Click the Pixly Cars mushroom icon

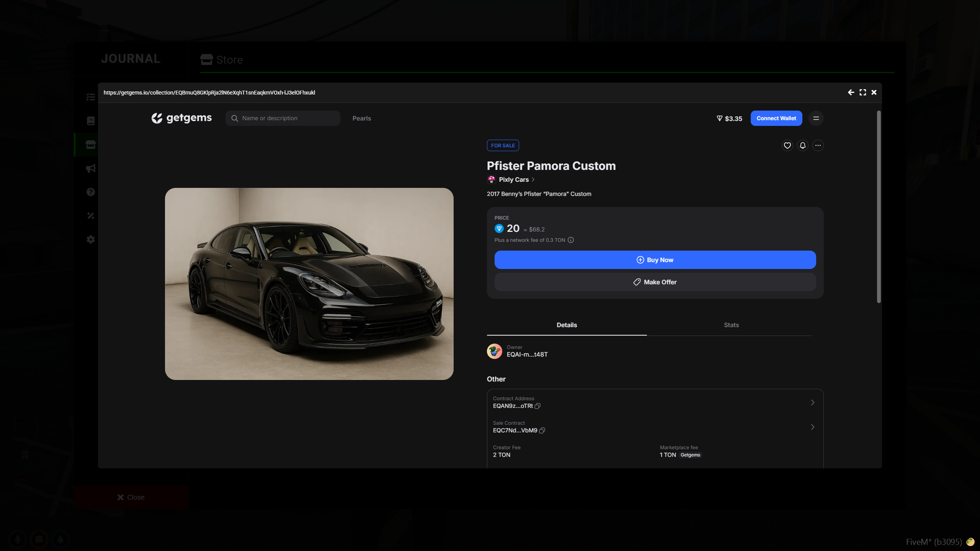tap(492, 179)
